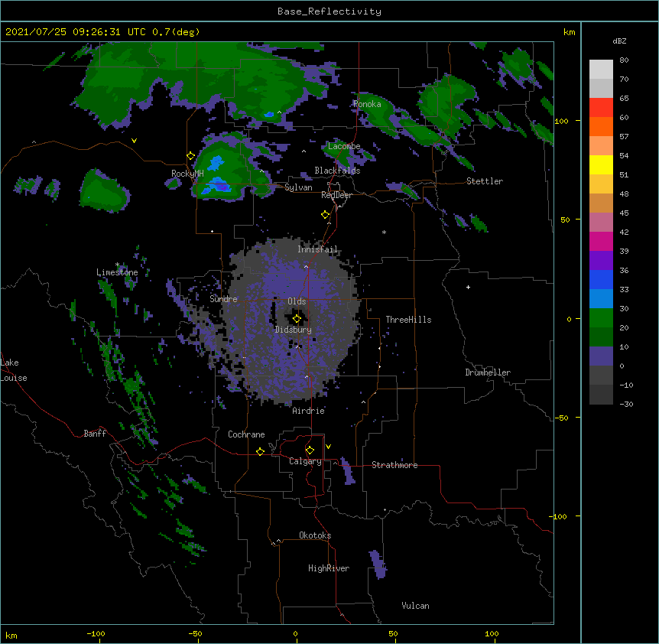The height and width of the screenshot is (644, 659).
Task: Click the Olds town label
Action: [297, 301]
